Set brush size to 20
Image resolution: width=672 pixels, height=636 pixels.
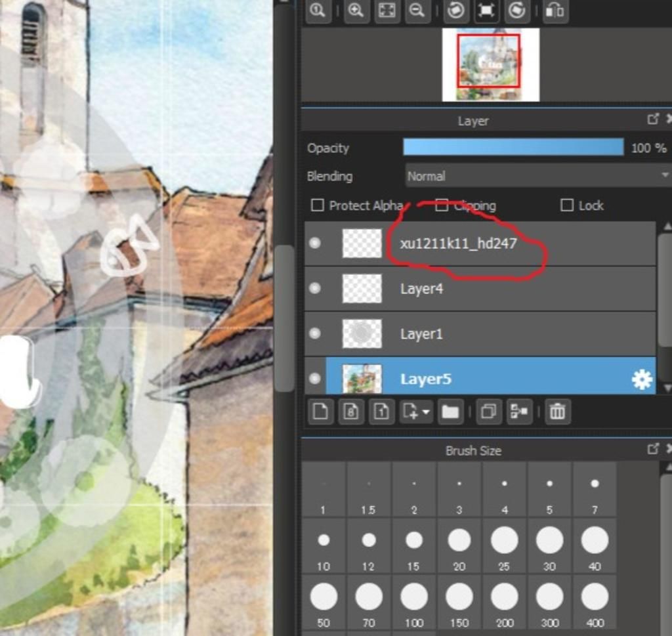point(459,545)
